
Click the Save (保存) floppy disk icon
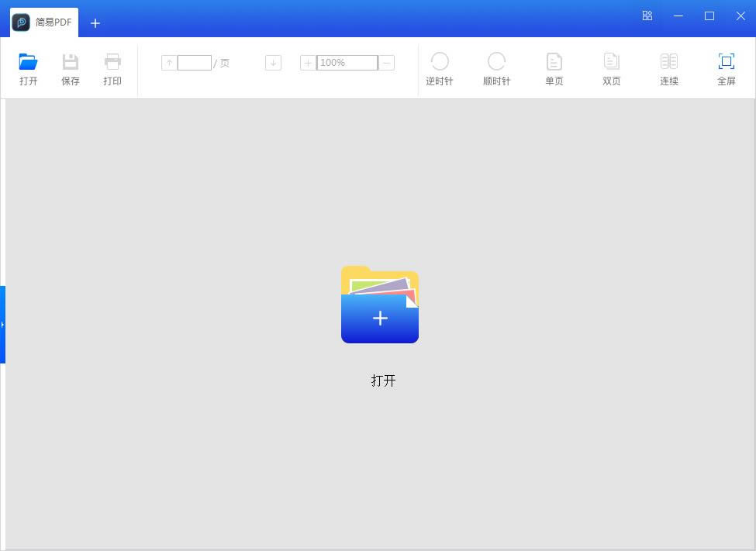(71, 62)
